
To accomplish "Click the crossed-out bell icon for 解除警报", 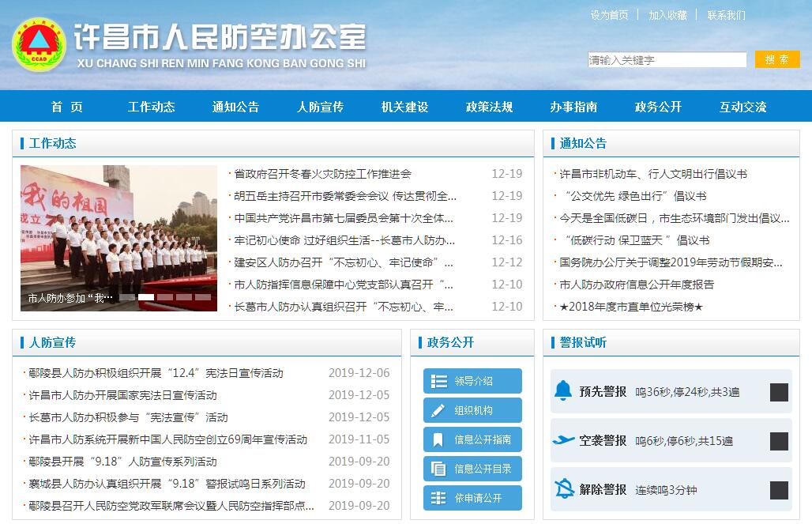I will click(x=564, y=489).
